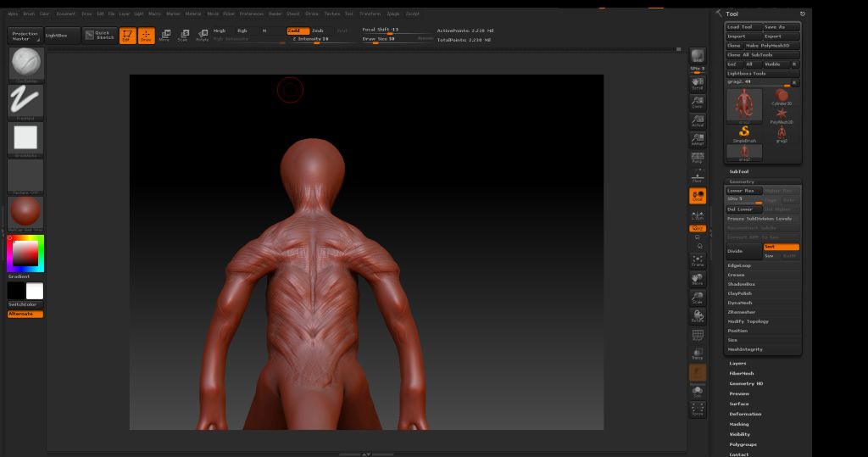Toggle Alternate color button
The width and height of the screenshot is (868, 457).
click(25, 314)
